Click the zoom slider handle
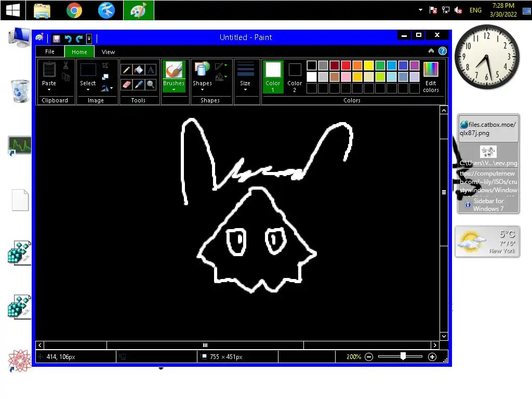 click(403, 356)
